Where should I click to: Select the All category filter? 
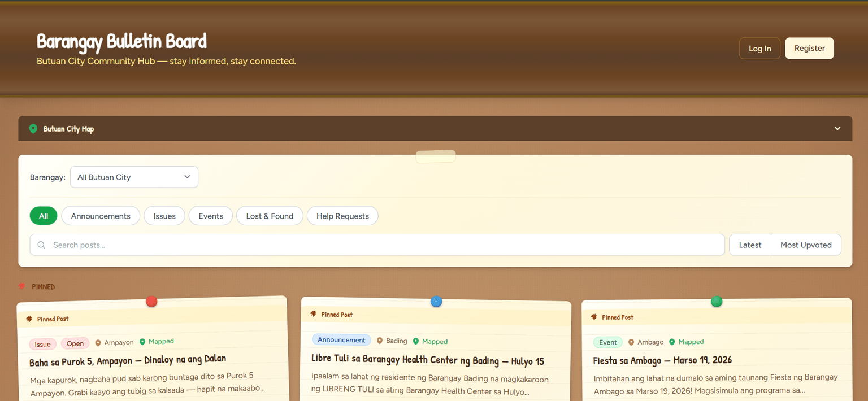(x=44, y=216)
